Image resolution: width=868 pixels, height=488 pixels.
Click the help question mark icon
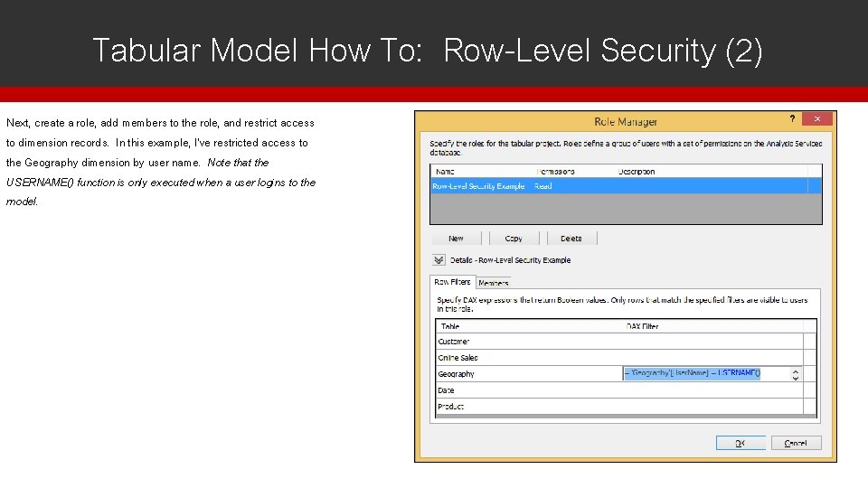click(x=792, y=119)
